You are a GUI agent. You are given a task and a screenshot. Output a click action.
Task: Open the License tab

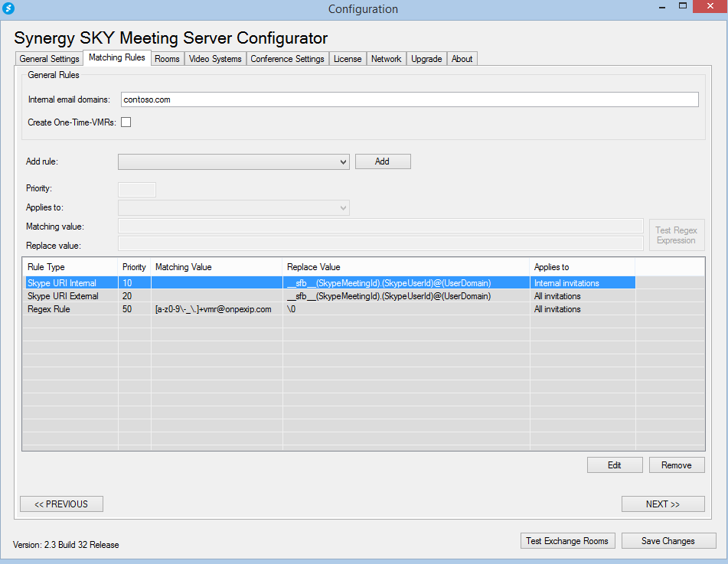pos(348,59)
